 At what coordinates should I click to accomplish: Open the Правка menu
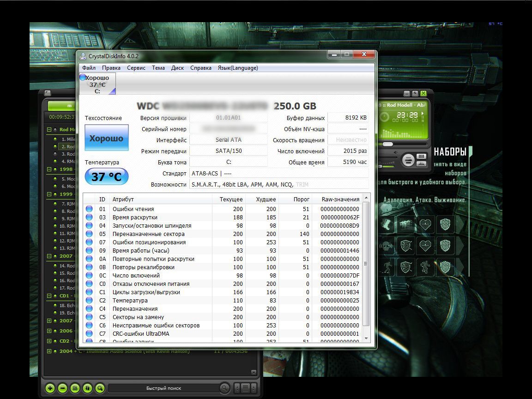pos(111,68)
